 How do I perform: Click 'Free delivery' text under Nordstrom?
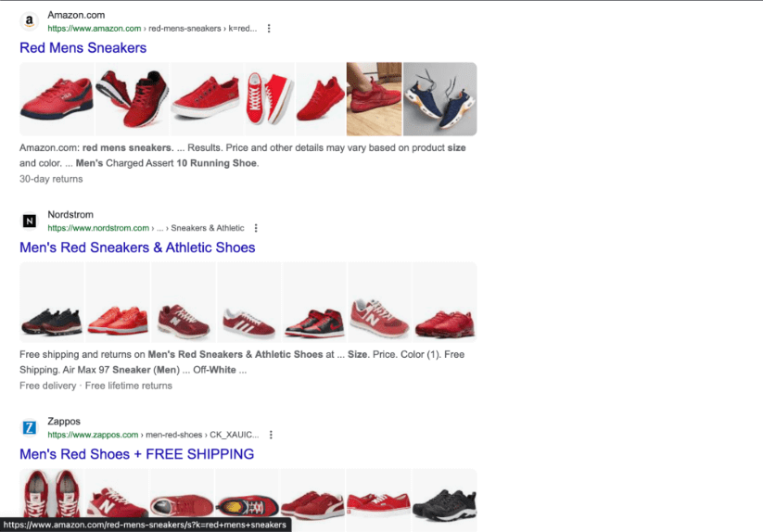click(x=47, y=386)
